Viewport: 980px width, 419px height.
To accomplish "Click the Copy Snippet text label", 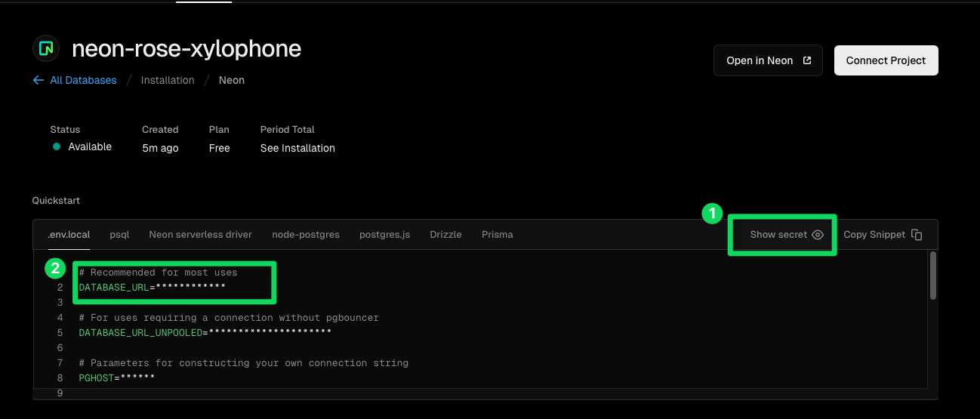I will click(874, 235).
